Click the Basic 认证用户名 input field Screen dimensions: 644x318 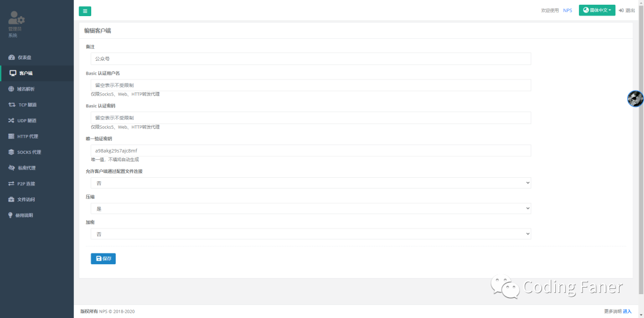tap(311, 85)
